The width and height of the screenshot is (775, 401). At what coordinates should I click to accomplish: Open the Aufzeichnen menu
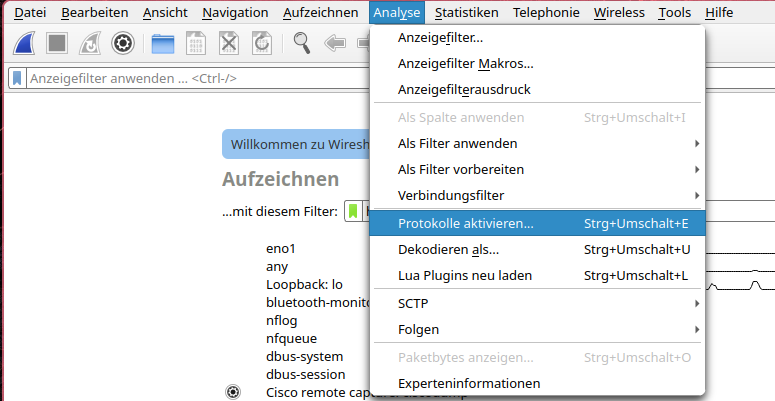321,12
